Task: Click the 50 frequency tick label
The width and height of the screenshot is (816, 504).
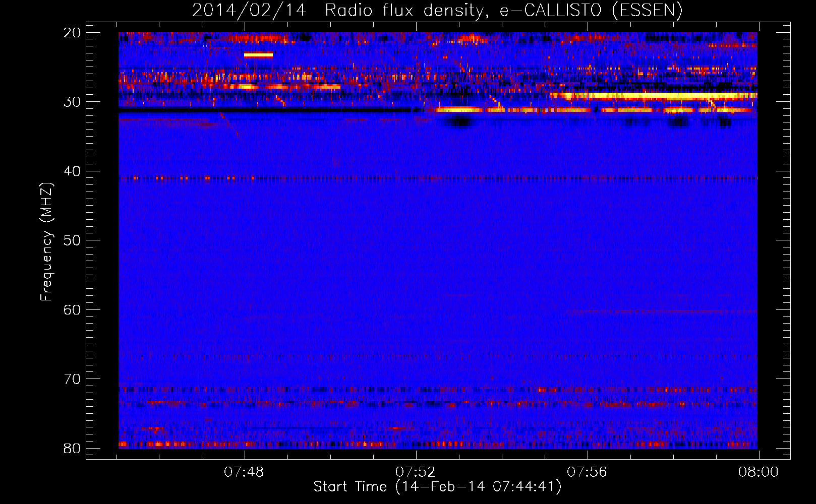Action: pyautogui.click(x=72, y=240)
